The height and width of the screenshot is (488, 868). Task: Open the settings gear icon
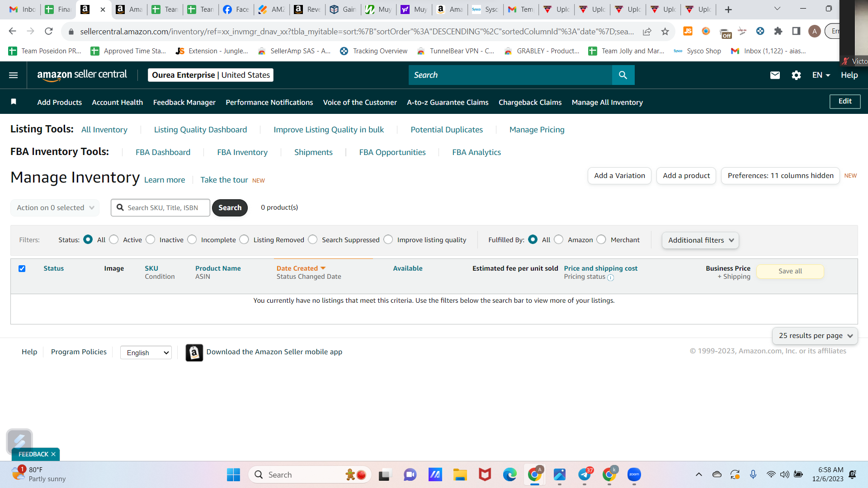tap(796, 75)
